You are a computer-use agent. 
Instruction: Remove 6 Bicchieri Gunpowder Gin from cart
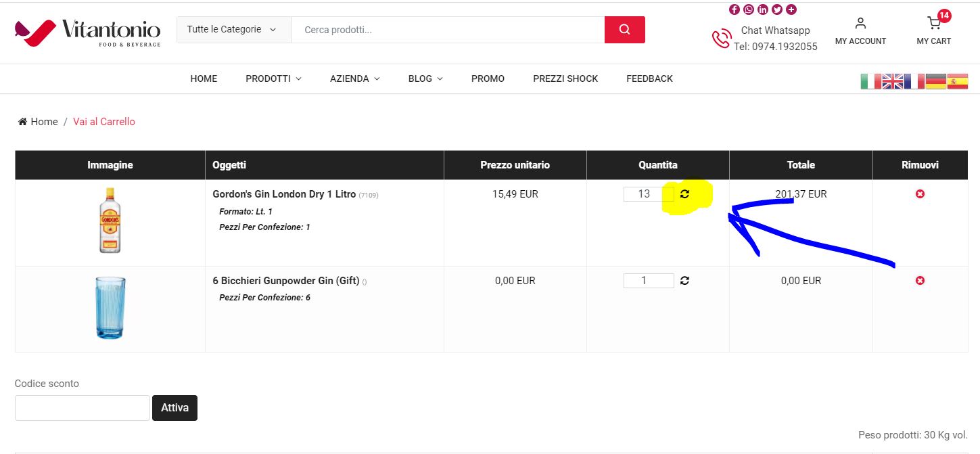coord(920,281)
